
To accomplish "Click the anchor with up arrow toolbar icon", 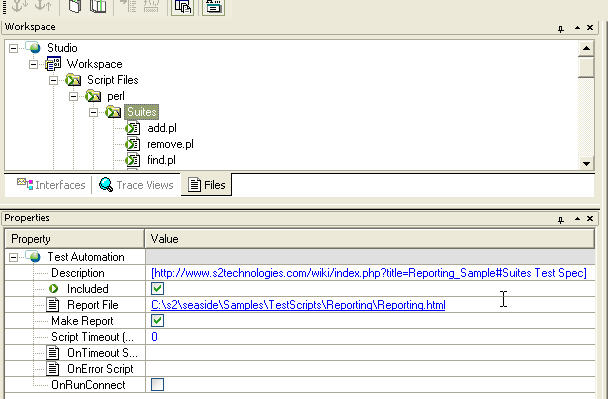I will [43, 5].
